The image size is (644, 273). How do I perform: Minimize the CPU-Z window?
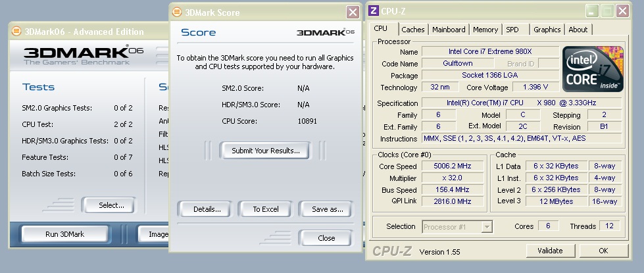coord(591,11)
